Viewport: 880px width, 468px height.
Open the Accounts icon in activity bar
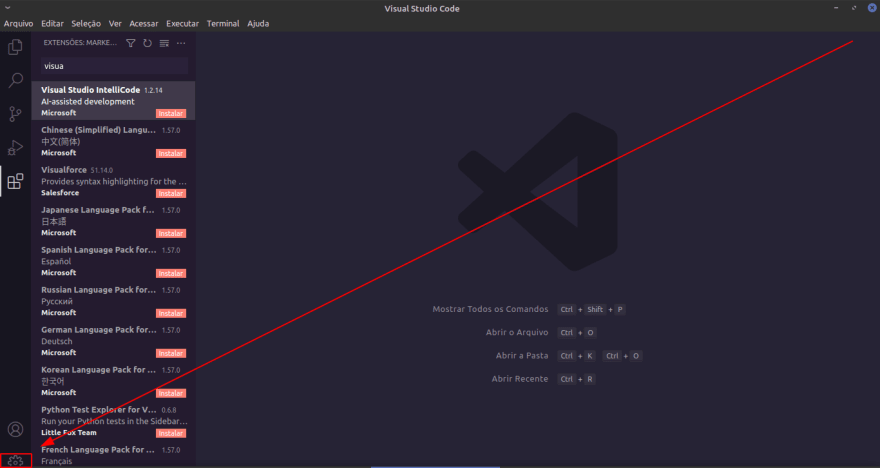click(x=15, y=429)
